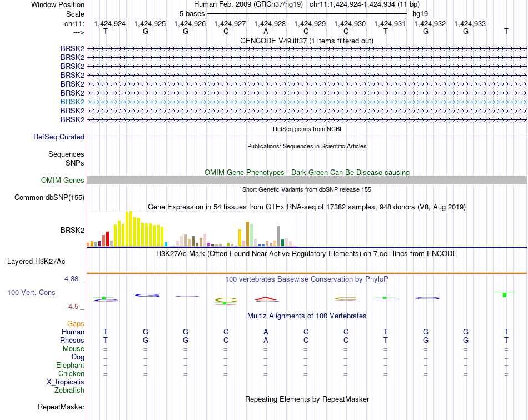Screen dimensions: 528x420
Task: Open the RefSeq Curated track label
Action: pos(59,137)
